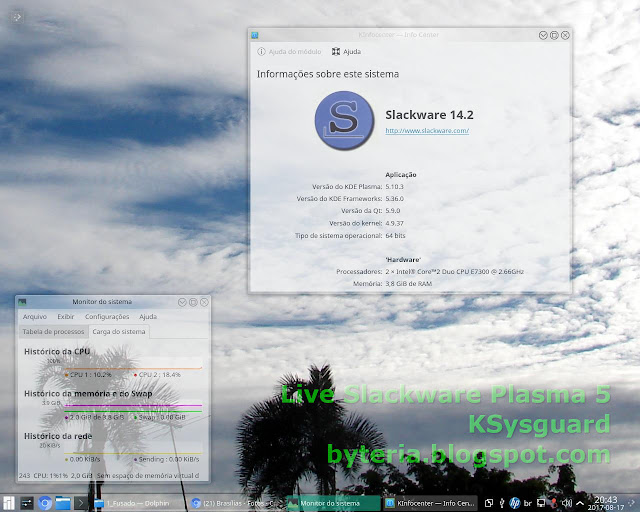Open the desktop toolbox button top-left
The width and height of the screenshot is (640, 512).
(17, 17)
